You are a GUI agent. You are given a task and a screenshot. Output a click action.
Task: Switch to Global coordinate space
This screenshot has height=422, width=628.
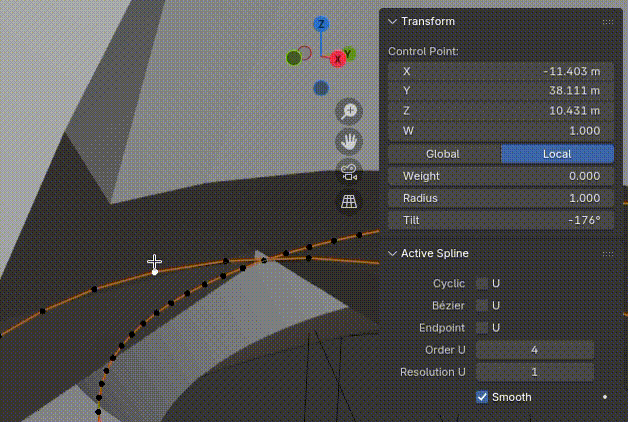coord(443,154)
